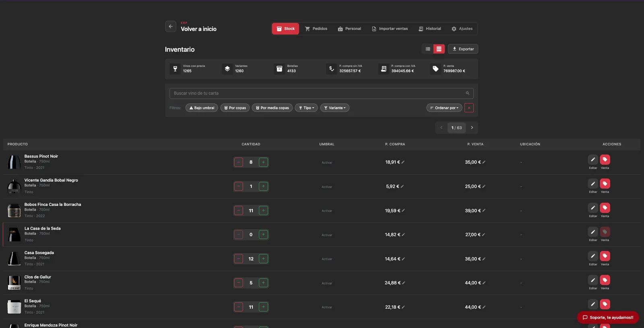Increase quantity of Bassus Pinot Noir
Image resolution: width=644 pixels, height=328 pixels.
click(x=263, y=162)
